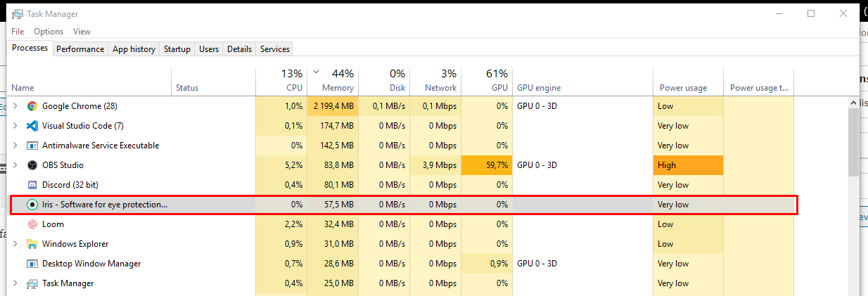This screenshot has height=296, width=868.
Task: Select the Google Chrome (28) row
Action: (401, 106)
